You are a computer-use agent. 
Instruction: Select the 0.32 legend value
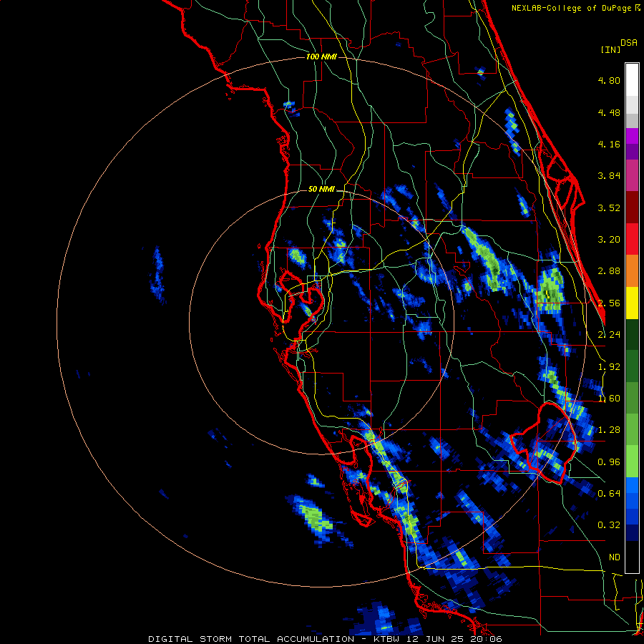[x=609, y=525]
